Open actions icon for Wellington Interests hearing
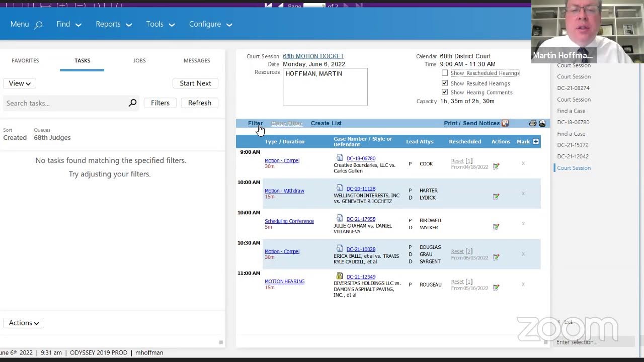The width and height of the screenshot is (644, 362). [496, 197]
